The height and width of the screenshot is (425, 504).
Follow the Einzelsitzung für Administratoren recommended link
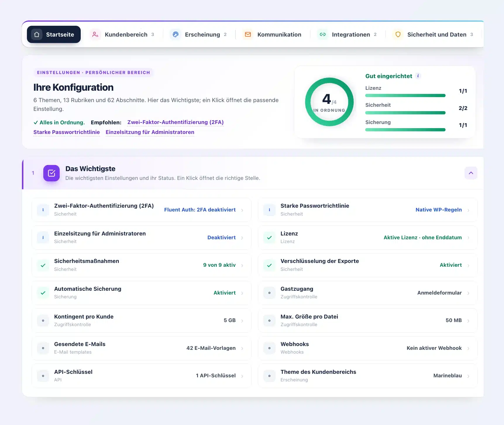click(150, 132)
